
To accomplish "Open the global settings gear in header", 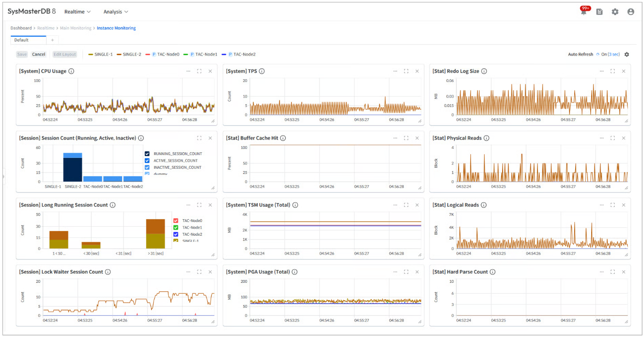I will point(615,12).
